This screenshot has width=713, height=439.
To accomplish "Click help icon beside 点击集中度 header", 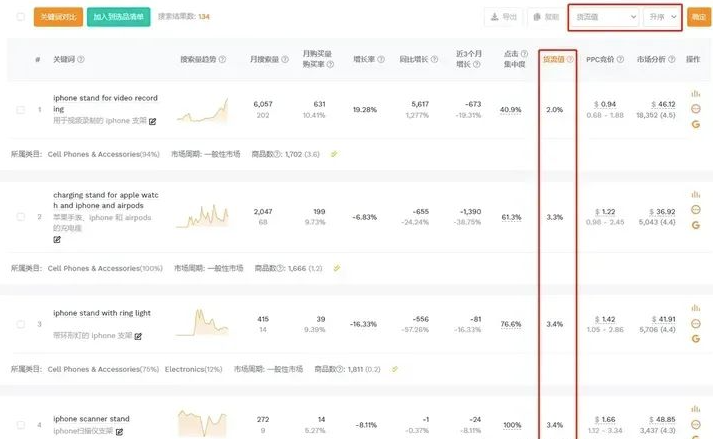I will click(x=524, y=54).
